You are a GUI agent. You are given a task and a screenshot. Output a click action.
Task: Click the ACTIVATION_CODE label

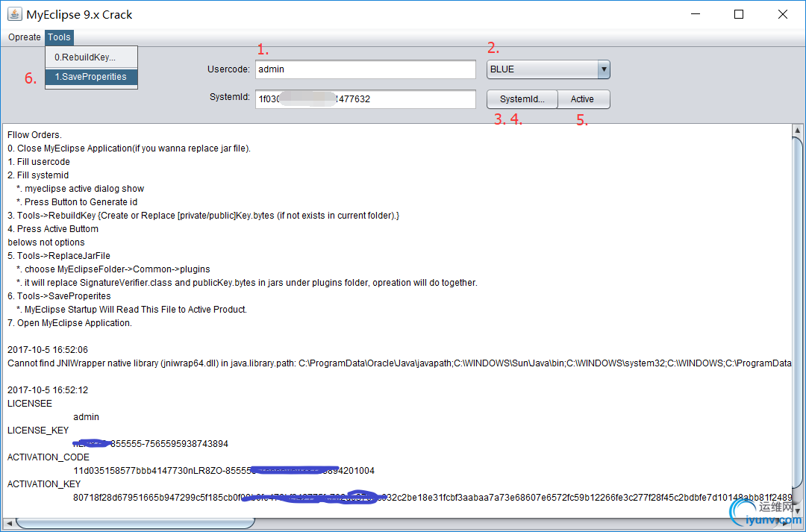tap(49, 457)
